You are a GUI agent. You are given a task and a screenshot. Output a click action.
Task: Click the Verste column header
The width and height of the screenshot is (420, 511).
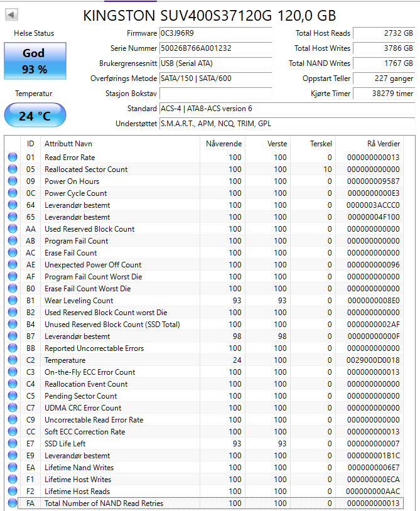(x=268, y=144)
